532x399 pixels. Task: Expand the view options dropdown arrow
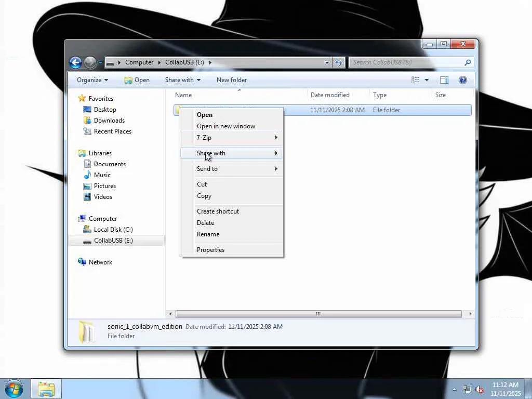pyautogui.click(x=427, y=80)
